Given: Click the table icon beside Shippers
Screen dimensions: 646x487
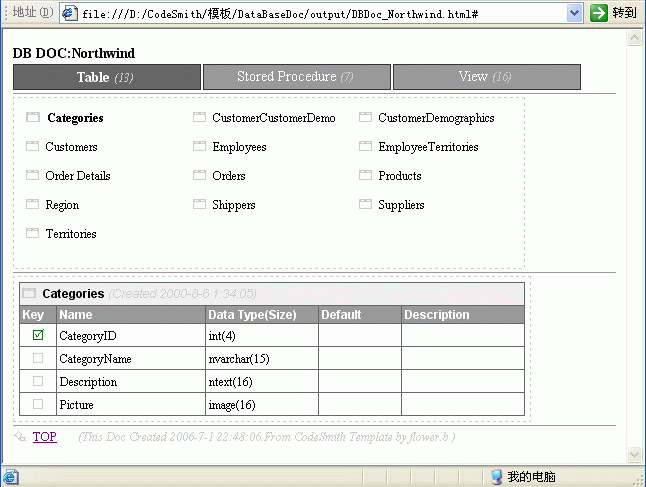Looking at the screenshot, I should [x=199, y=204].
